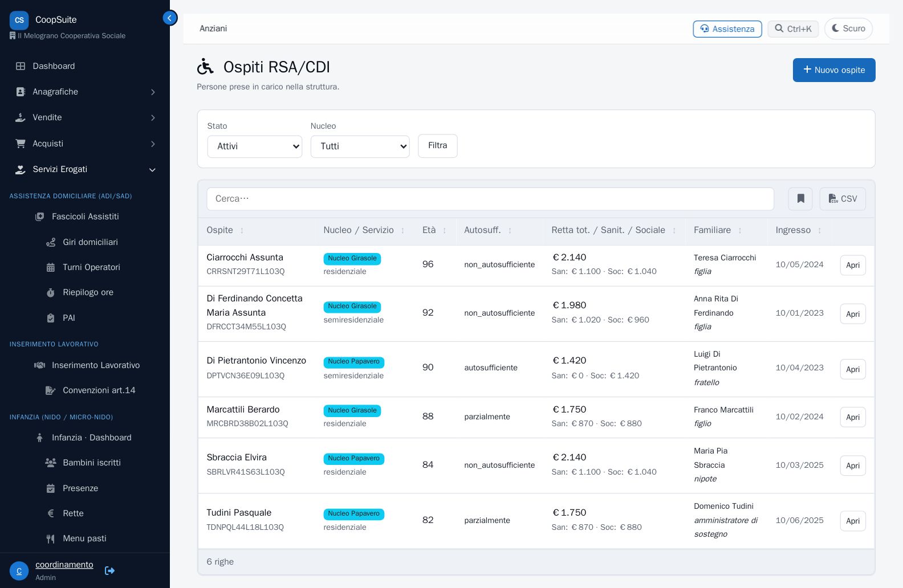This screenshot has height=588, width=903.
Task: Click the Turni Operatori calendar icon
Action: click(x=51, y=267)
